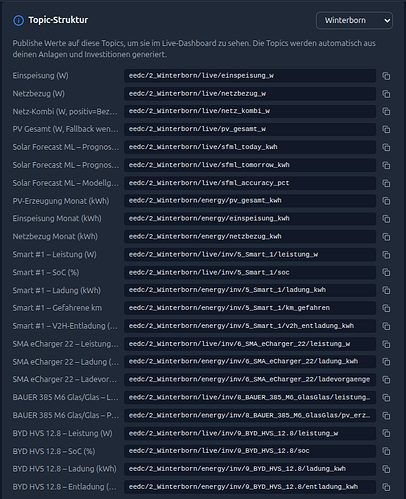Copy the Smart_1 km_gefahren topic
The image size is (406, 499).
[386, 308]
